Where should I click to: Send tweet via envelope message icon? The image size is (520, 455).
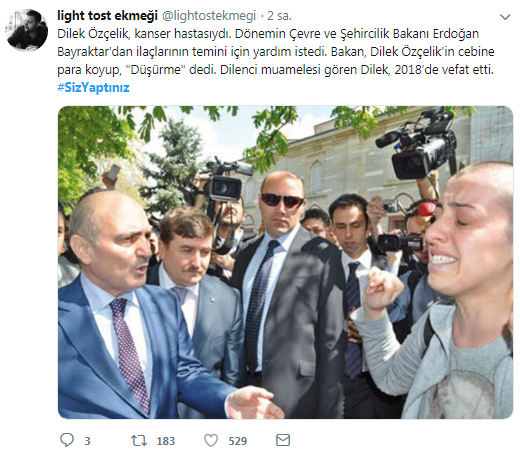click(x=283, y=440)
